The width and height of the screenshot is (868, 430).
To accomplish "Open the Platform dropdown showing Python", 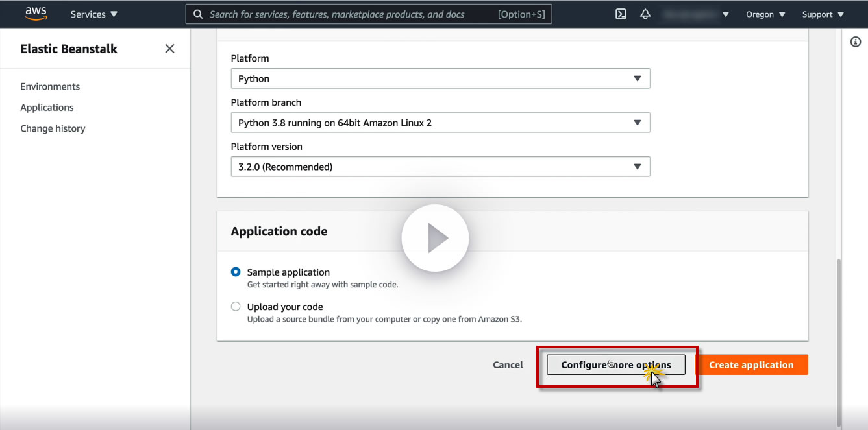I will 440,78.
